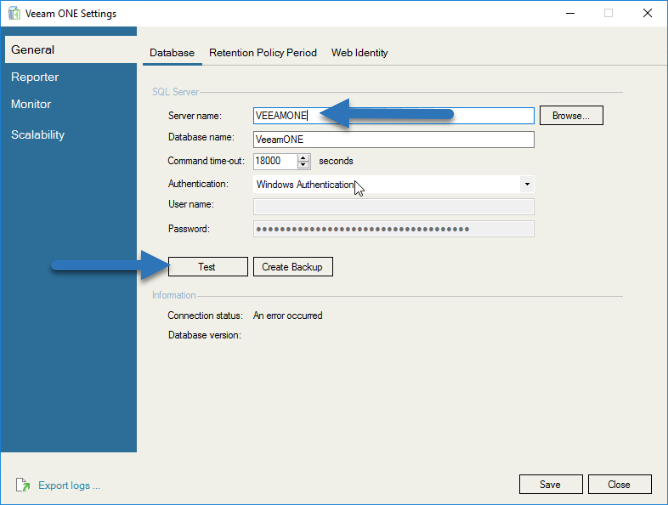Click the Veeam ONE Settings title bar icon
The image size is (668, 505).
pyautogui.click(x=14, y=13)
